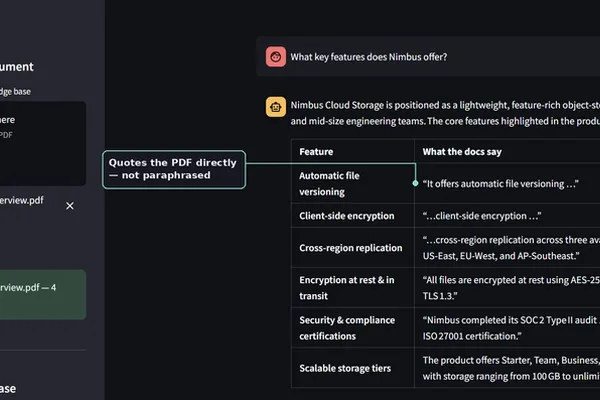Select the "Security & compliance certifications" cell
Viewport: 600px width, 400px height.
click(x=352, y=328)
